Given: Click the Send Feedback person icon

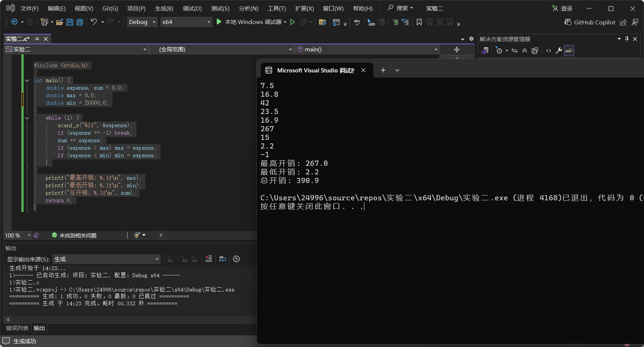Looking at the screenshot, I should (635, 22).
